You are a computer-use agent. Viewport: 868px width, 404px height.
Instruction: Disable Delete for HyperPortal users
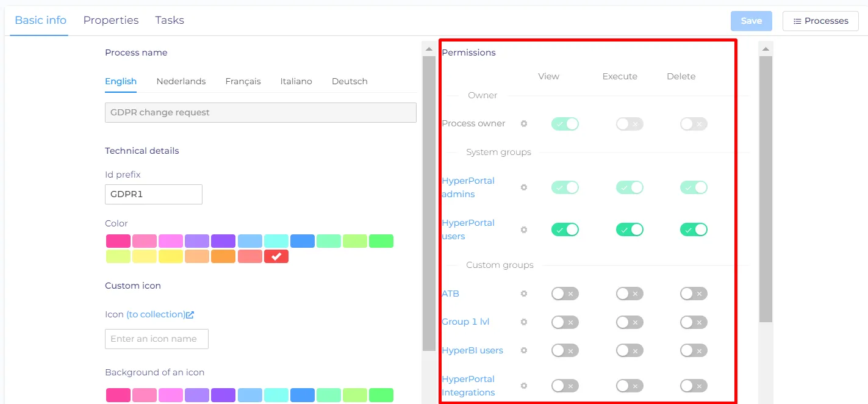[694, 229]
